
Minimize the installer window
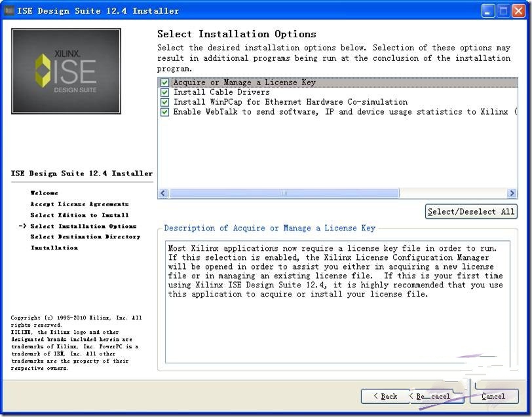(x=487, y=11)
